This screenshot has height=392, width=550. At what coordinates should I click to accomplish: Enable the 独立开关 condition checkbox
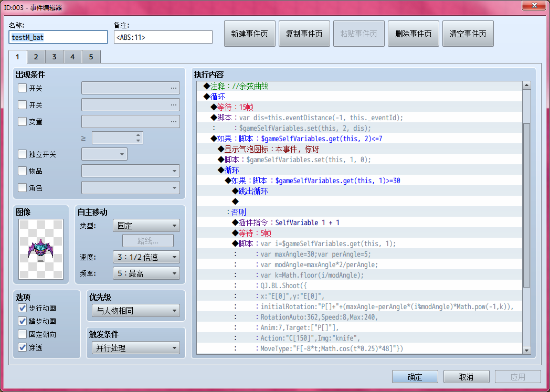coord(22,154)
